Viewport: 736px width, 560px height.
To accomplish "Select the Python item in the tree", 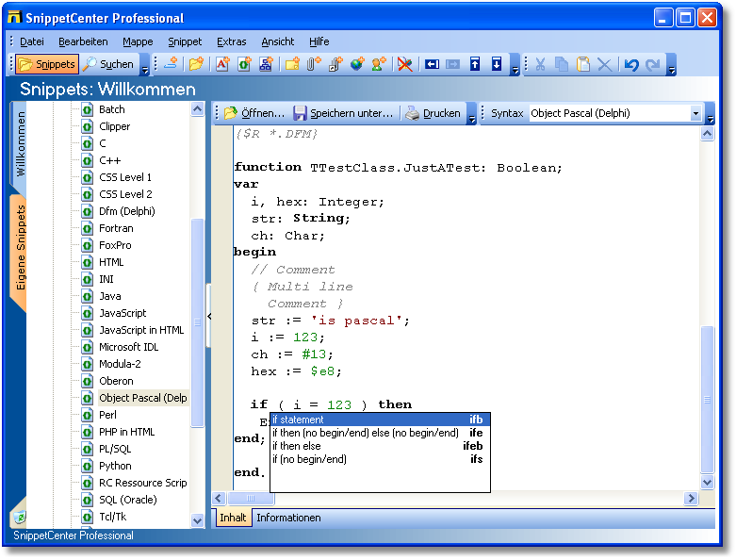I will [x=115, y=466].
